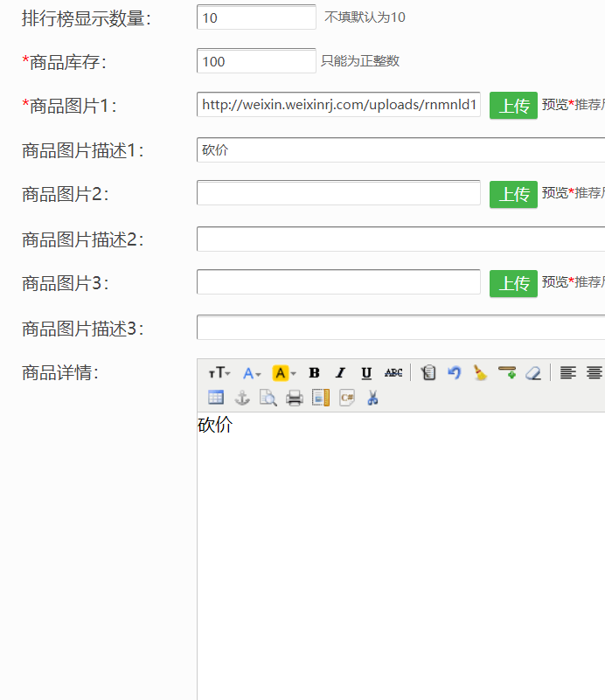
Task: Insert code with C# icon
Action: (x=347, y=398)
